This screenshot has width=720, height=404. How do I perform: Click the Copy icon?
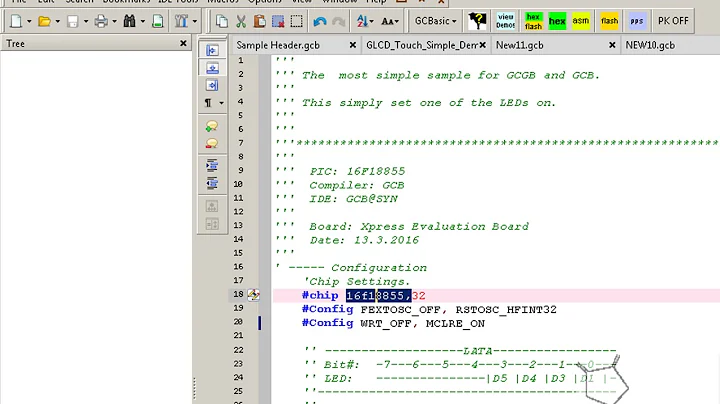222,21
